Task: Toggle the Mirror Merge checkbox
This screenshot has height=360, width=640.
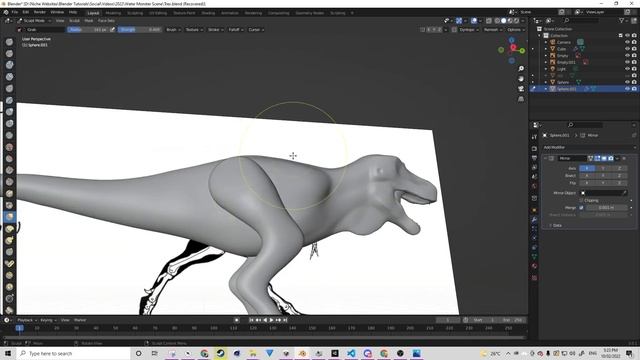Action: coord(581,208)
